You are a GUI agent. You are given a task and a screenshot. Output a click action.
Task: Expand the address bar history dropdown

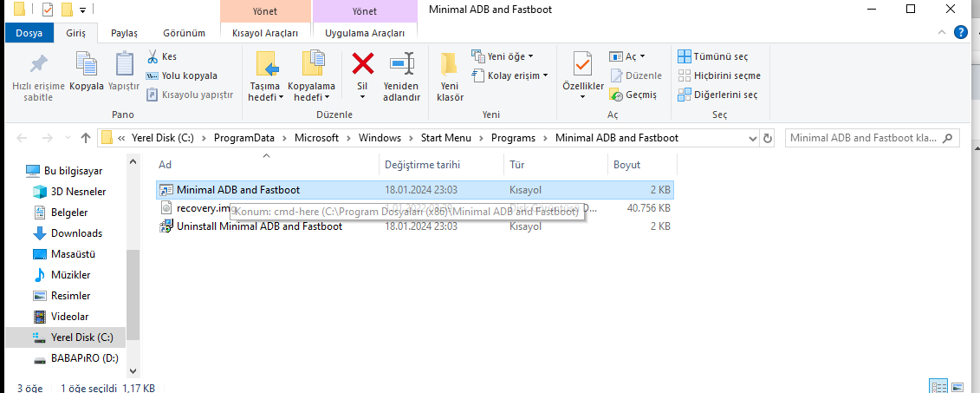[x=752, y=138]
